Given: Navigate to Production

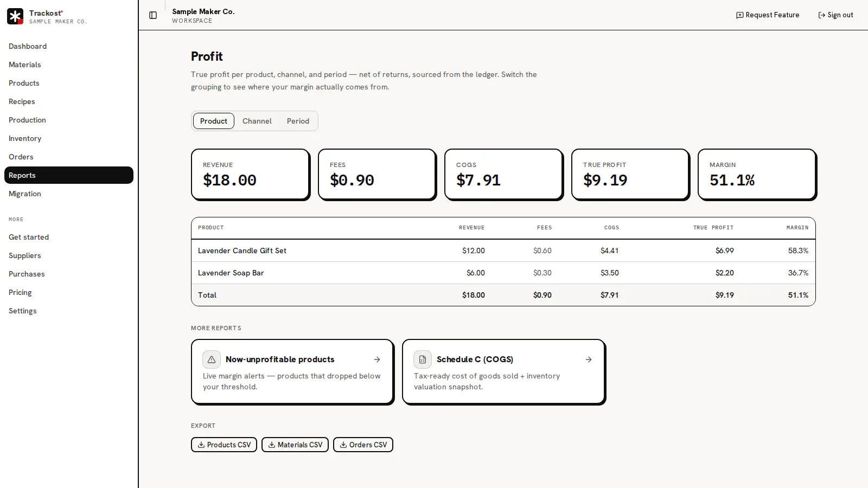Looking at the screenshot, I should pos(69,120).
